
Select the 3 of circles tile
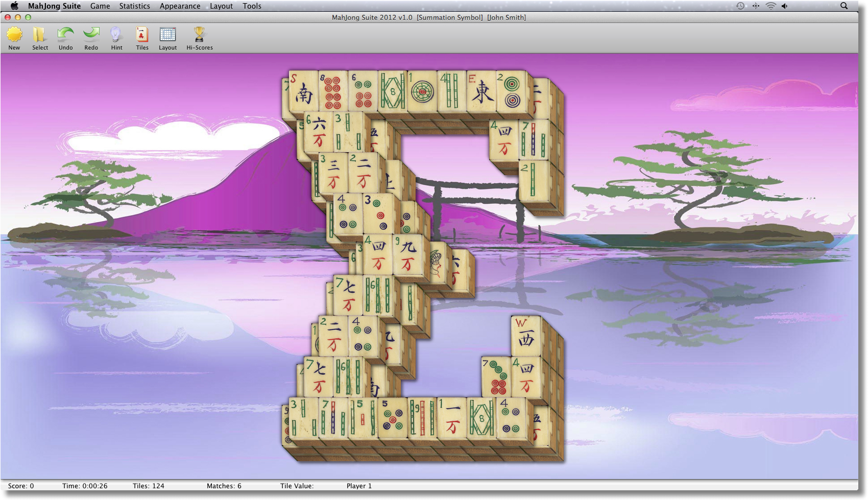(378, 213)
